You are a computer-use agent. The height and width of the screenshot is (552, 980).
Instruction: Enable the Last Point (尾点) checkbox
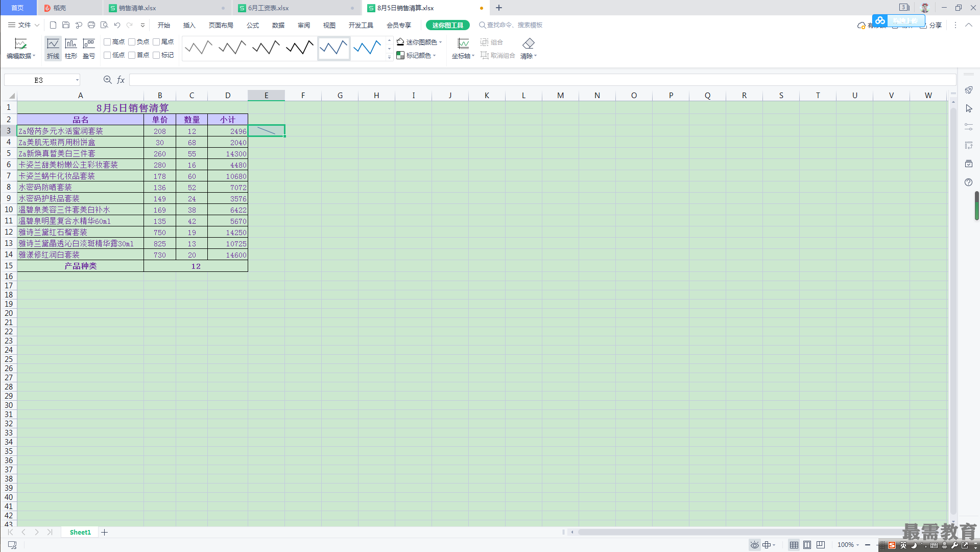point(156,42)
